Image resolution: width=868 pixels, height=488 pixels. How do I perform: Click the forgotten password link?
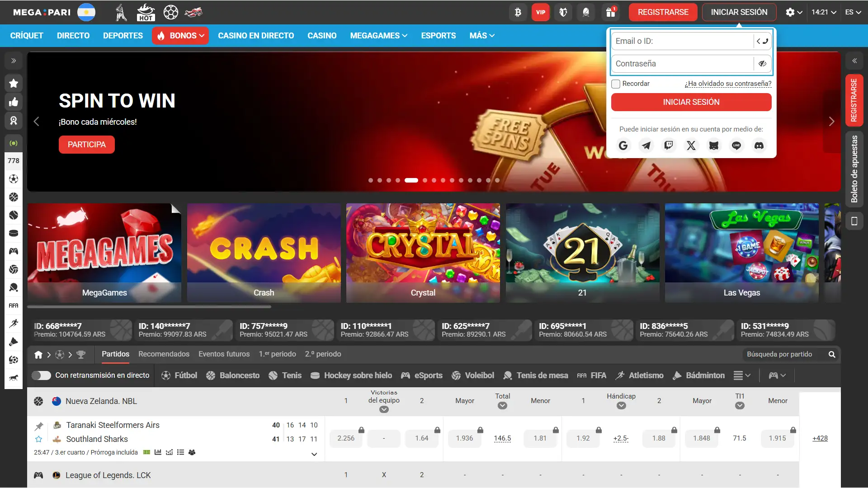[x=728, y=84]
